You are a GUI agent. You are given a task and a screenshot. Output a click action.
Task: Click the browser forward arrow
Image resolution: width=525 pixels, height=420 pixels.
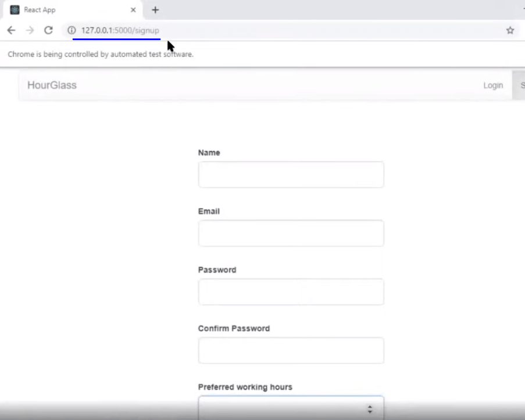[30, 30]
